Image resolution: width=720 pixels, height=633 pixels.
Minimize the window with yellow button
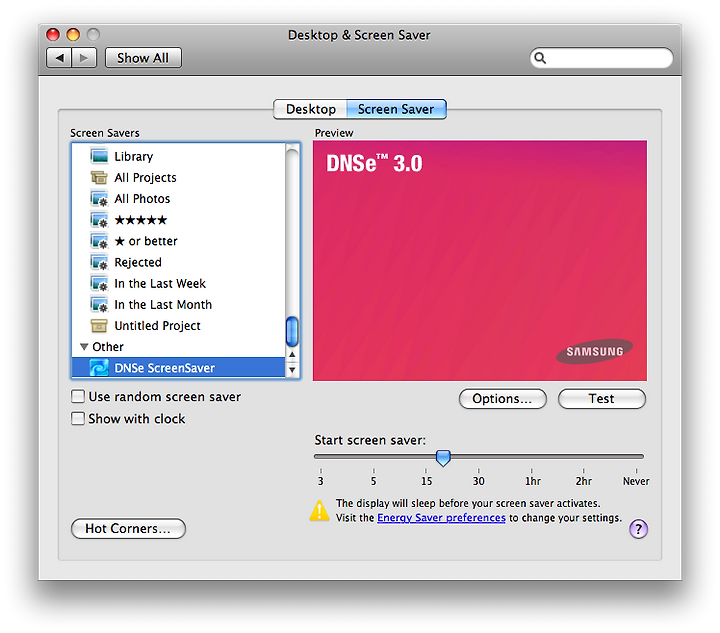tap(73, 34)
